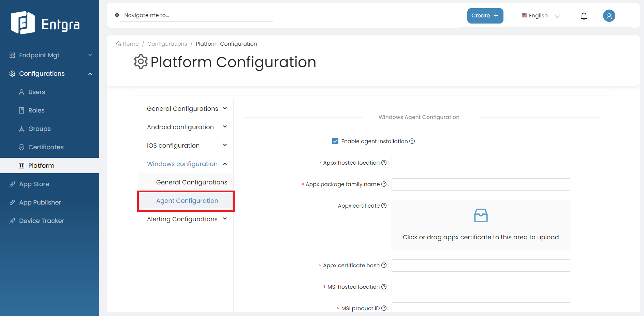Click the App Publisher rocket icon

point(12,202)
